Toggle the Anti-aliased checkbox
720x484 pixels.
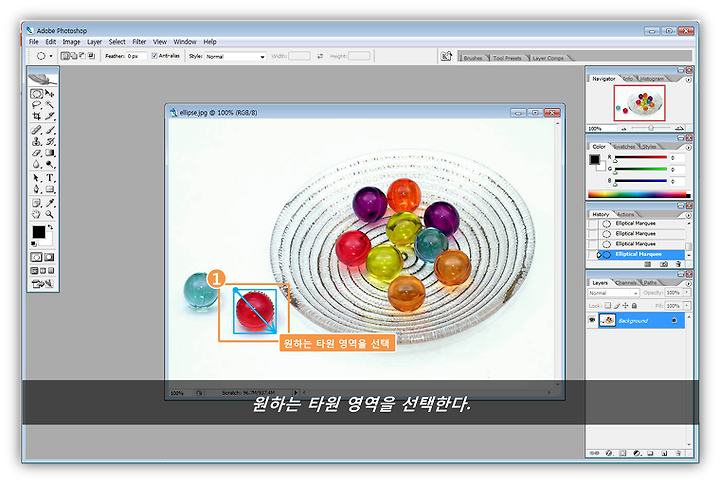(x=154, y=56)
